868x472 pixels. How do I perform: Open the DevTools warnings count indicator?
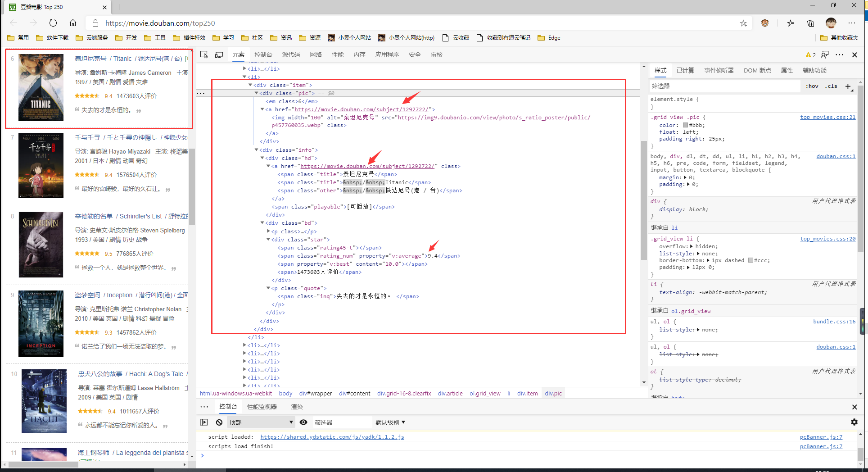tap(811, 55)
